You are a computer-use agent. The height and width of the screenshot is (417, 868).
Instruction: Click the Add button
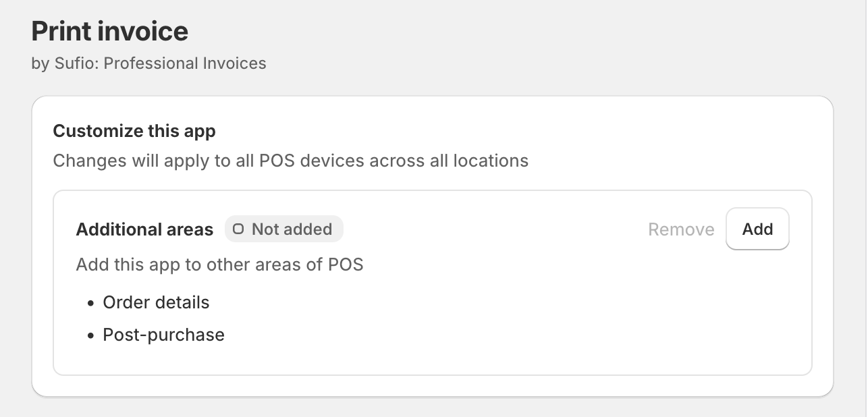757,229
